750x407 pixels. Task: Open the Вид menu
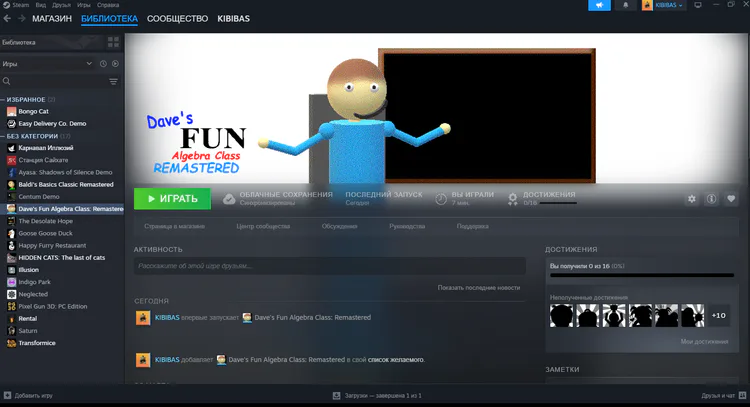[41, 5]
